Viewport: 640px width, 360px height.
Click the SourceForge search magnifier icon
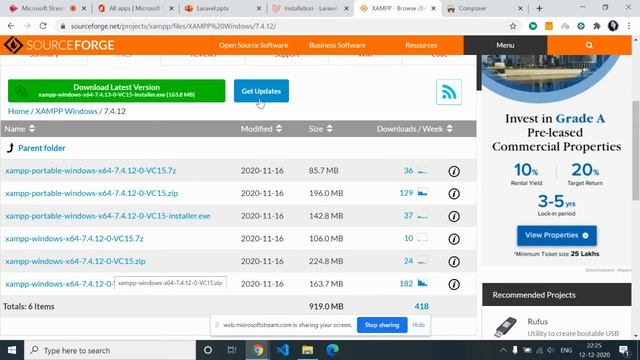coord(589,45)
